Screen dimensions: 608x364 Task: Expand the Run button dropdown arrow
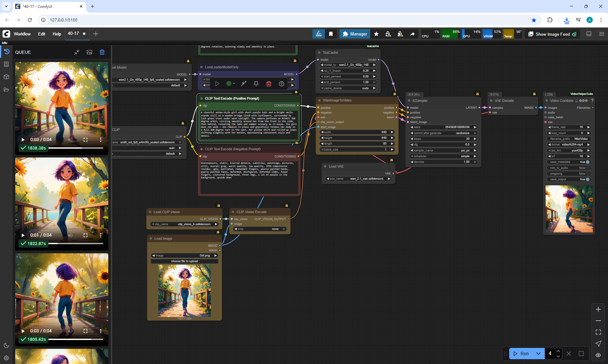click(x=538, y=354)
